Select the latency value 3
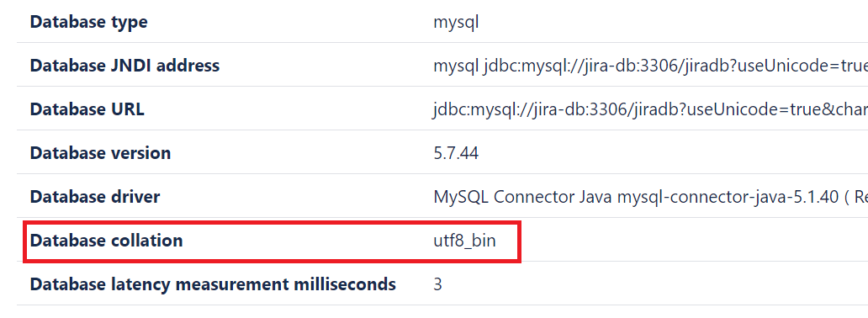Screen dimensions: 868x318 coord(438,284)
